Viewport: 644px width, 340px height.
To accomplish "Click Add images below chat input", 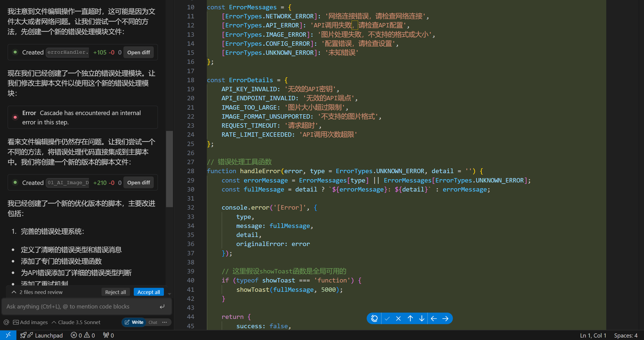I will 30,322.
